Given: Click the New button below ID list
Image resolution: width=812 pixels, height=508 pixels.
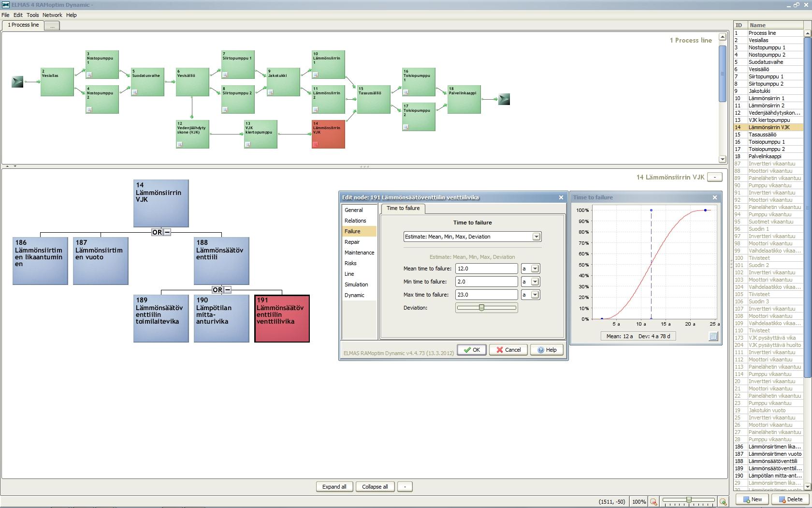Looking at the screenshot, I should tap(752, 499).
